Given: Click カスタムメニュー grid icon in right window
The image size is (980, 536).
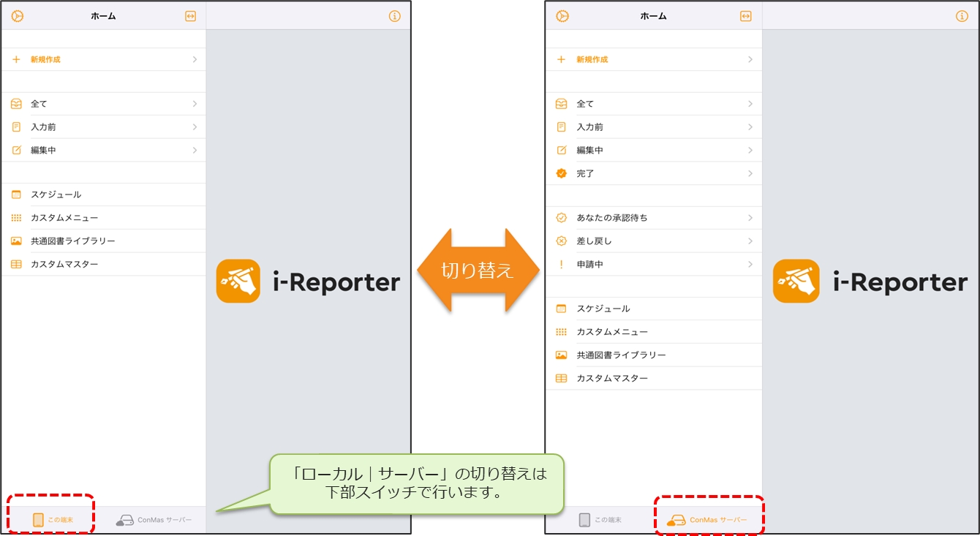Looking at the screenshot, I should (x=562, y=332).
